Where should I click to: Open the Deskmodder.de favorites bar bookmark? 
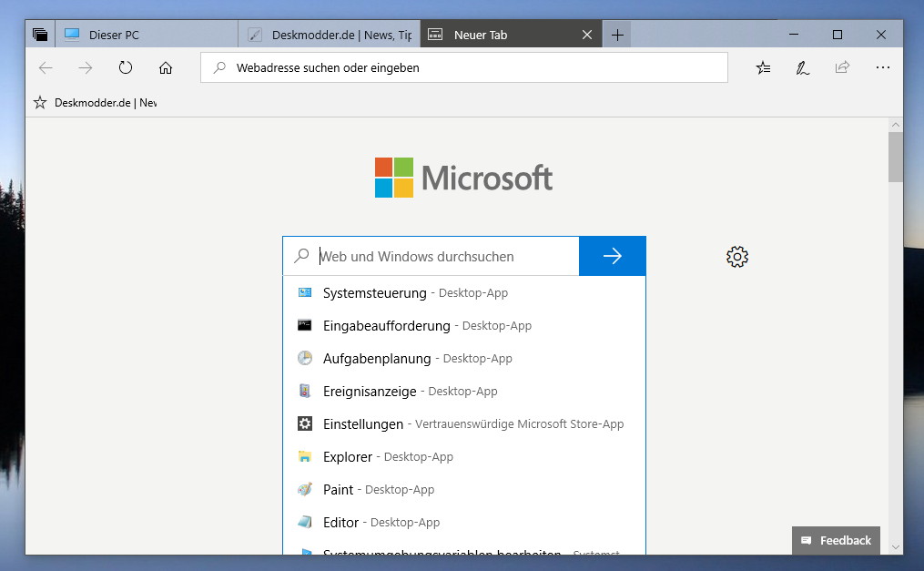[96, 103]
